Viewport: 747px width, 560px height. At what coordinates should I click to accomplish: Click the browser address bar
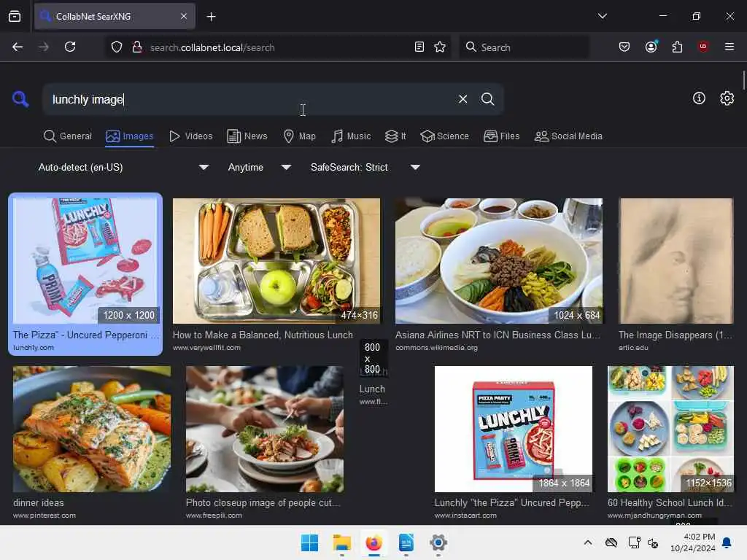[279, 47]
